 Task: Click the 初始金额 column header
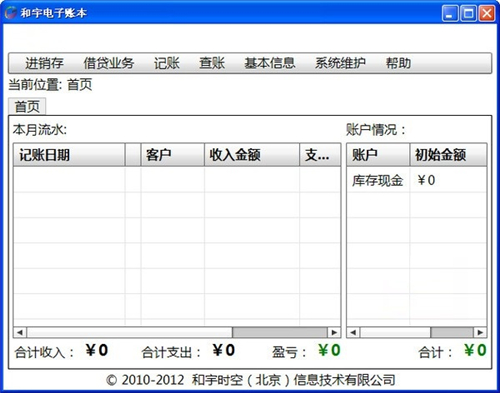(448, 155)
